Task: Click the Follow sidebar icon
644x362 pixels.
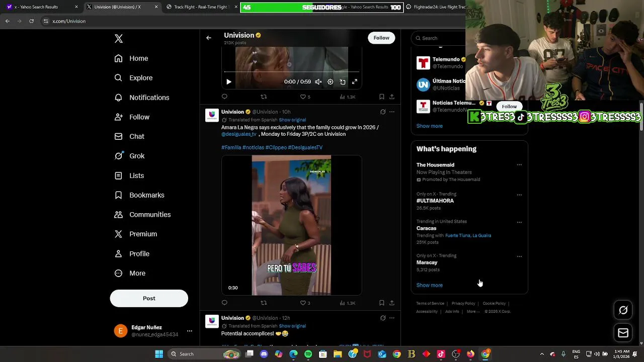Action: pos(118,117)
